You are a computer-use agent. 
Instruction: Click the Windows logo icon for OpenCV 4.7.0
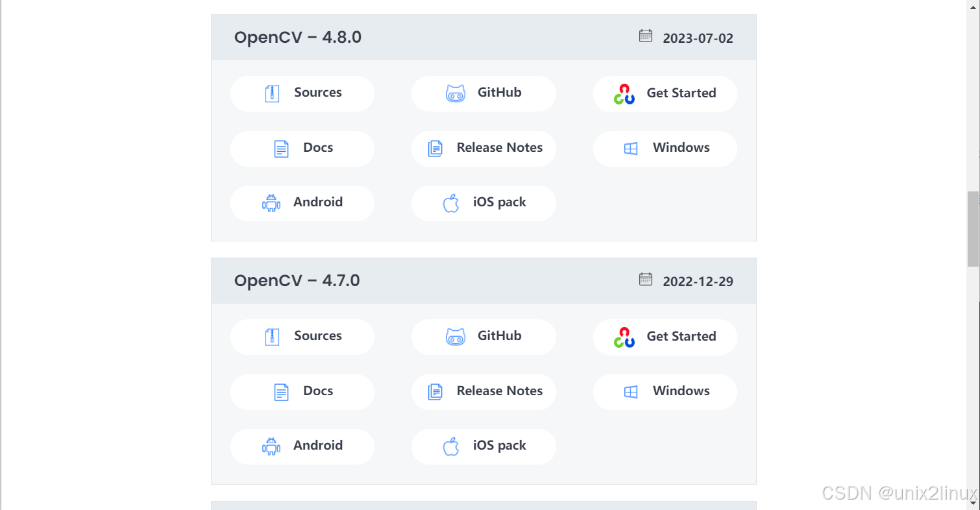[x=631, y=392]
